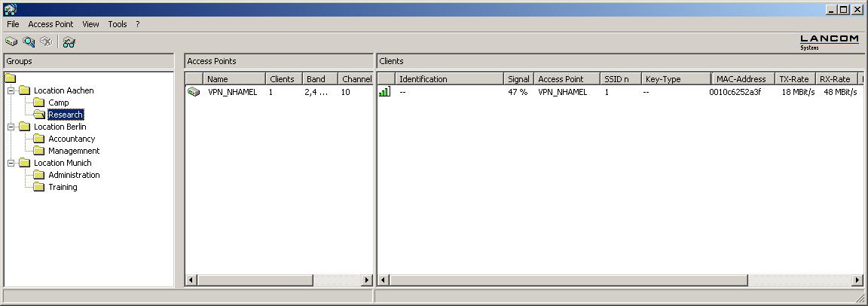Click the add access point toolbar icon

pos(11,42)
